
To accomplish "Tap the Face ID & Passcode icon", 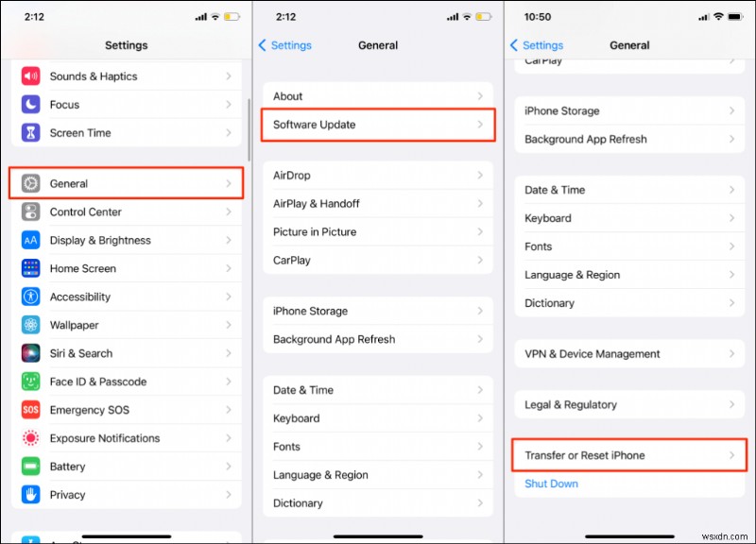I will tap(30, 382).
